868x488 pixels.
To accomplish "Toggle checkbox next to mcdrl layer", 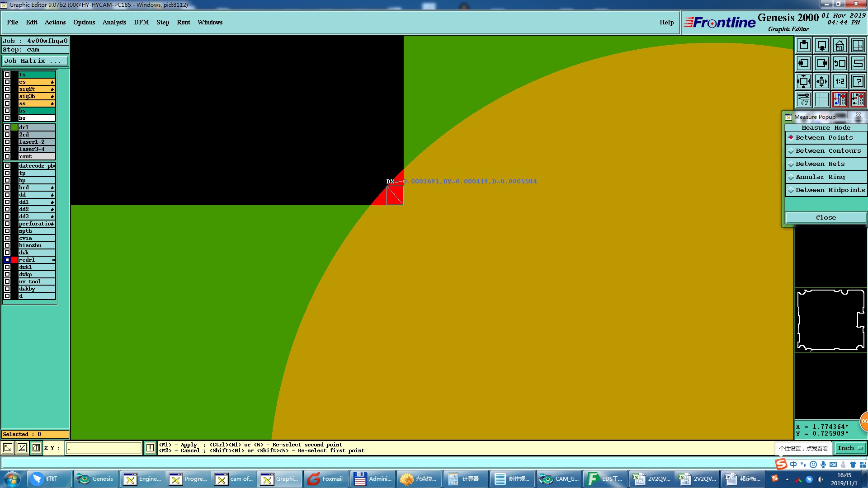I will pyautogui.click(x=7, y=260).
